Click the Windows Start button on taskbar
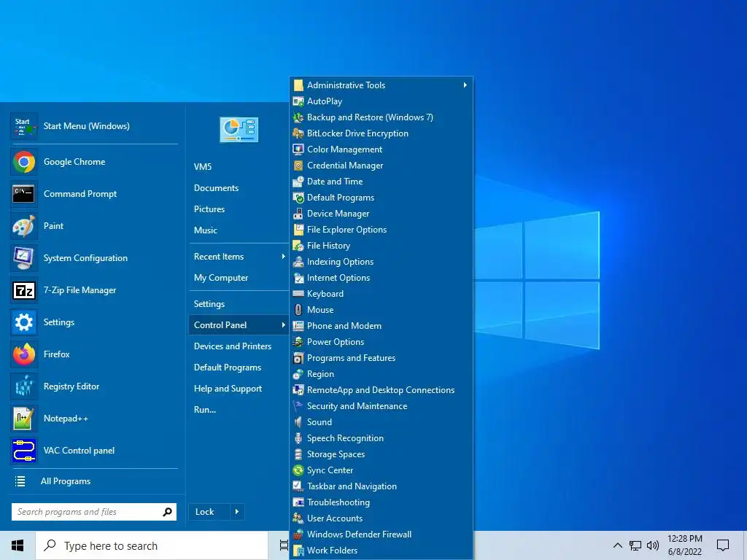Screen dimensions: 747x560 (18, 545)
